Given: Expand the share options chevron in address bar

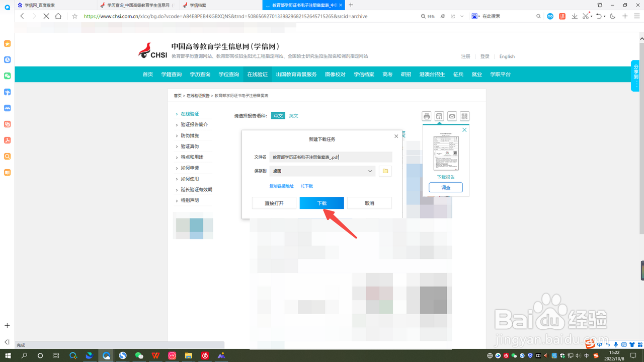Looking at the screenshot, I should (462, 16).
